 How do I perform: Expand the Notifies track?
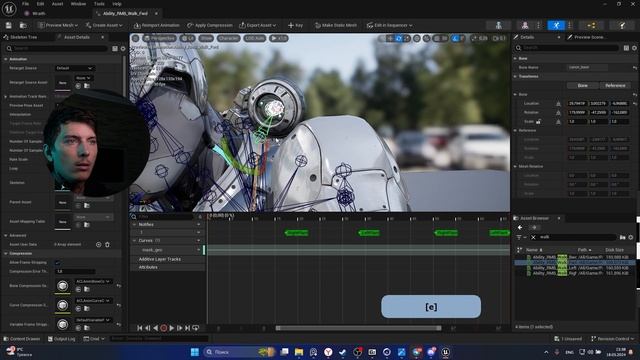[x=134, y=224]
